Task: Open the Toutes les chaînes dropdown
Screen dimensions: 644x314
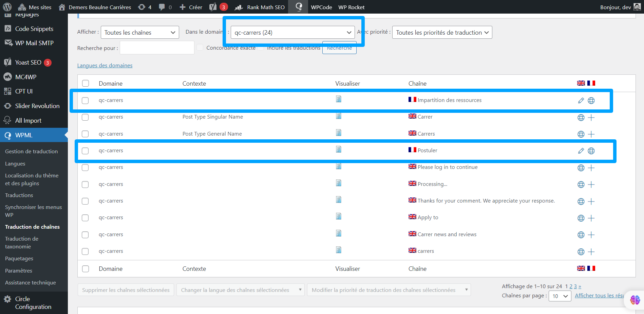Action: [140, 33]
